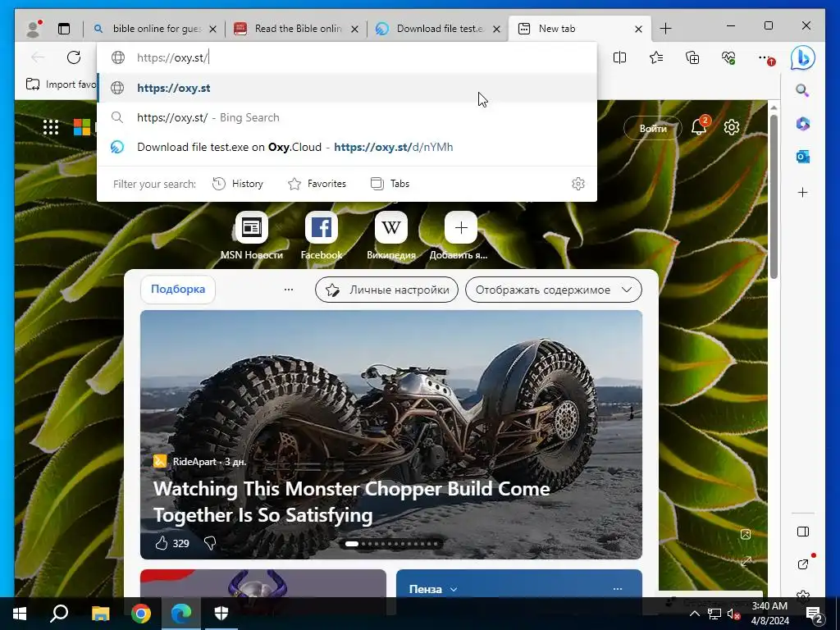
Task: Open sidebar search magnifier icon
Action: 802,90
